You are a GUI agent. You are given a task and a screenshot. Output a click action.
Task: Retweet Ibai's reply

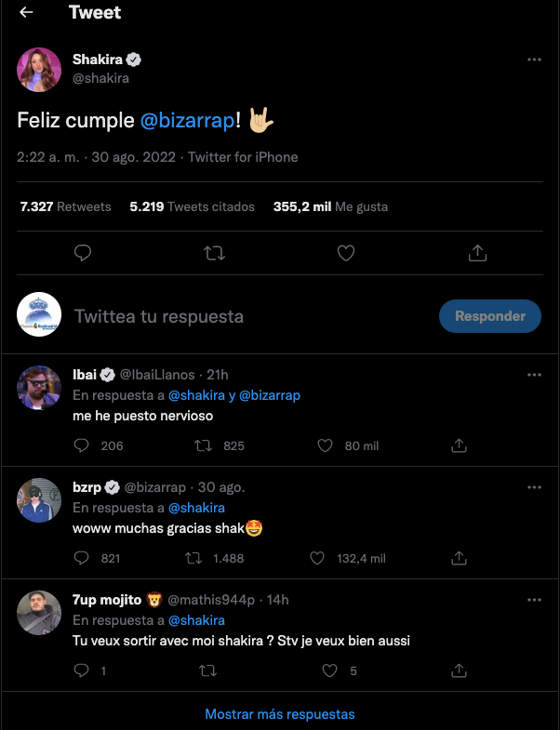203,446
